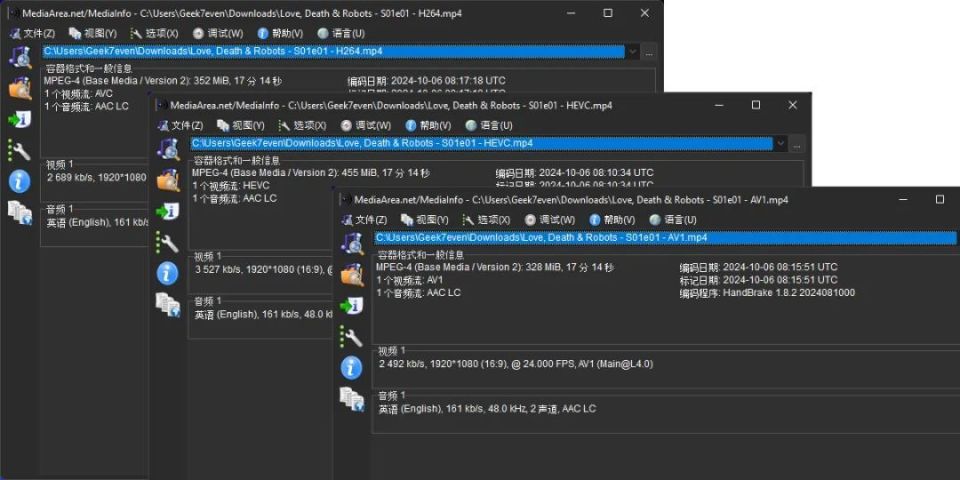Click documents website icon in HEVC window sidebar
This screenshot has width=960, height=480.
(168, 305)
